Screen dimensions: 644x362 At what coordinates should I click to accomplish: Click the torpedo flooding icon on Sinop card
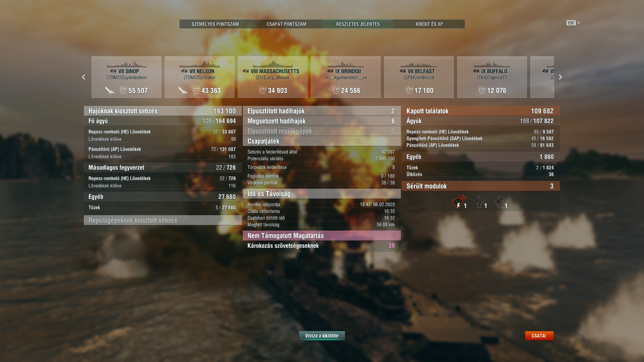(x=110, y=90)
